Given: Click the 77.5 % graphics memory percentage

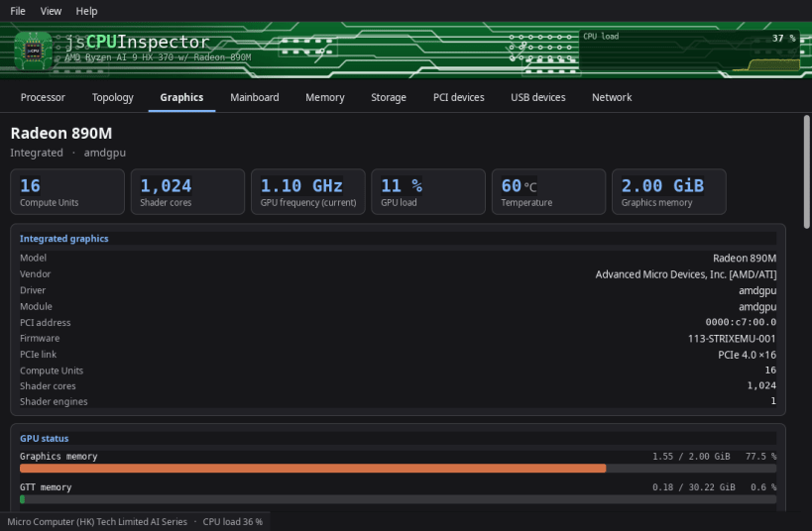Looking at the screenshot, I should tap(760, 456).
